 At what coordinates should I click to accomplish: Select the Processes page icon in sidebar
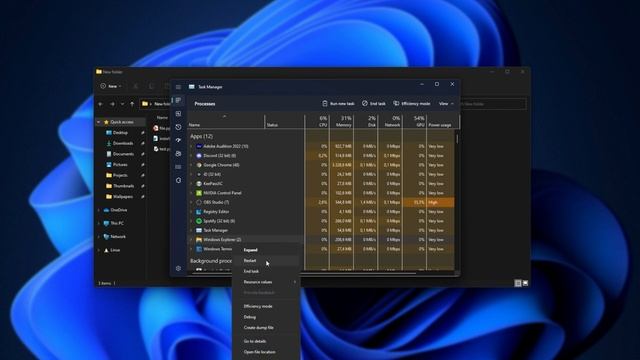(178, 100)
